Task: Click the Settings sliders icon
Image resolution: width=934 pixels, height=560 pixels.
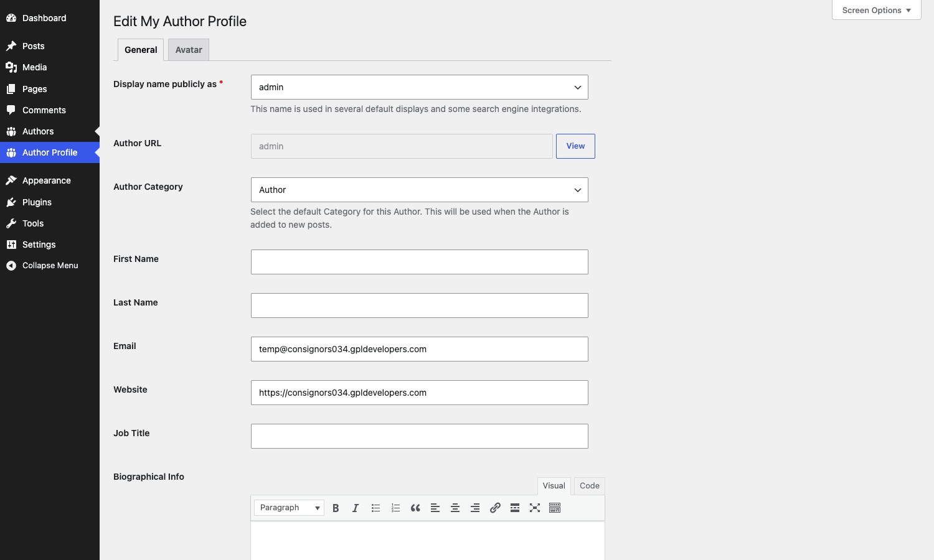Action: 11,245
